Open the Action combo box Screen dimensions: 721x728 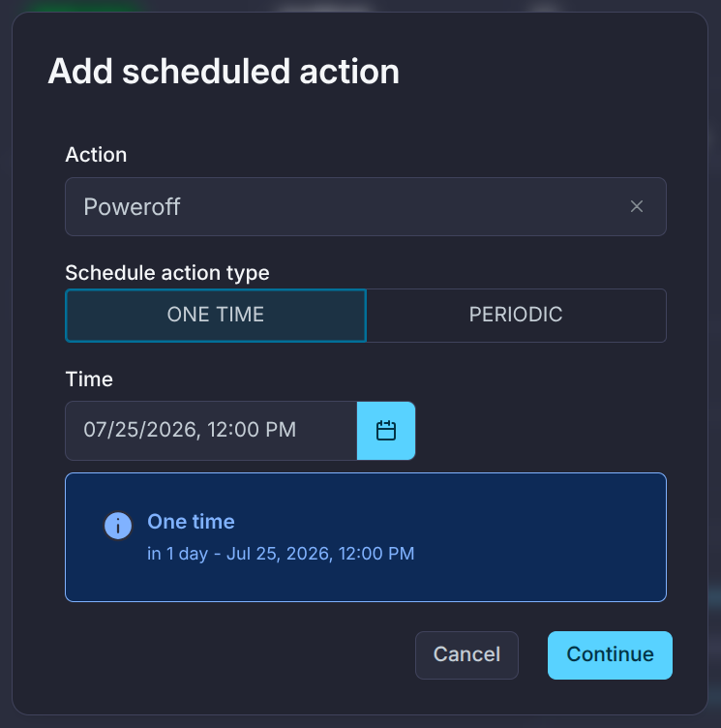click(x=366, y=206)
